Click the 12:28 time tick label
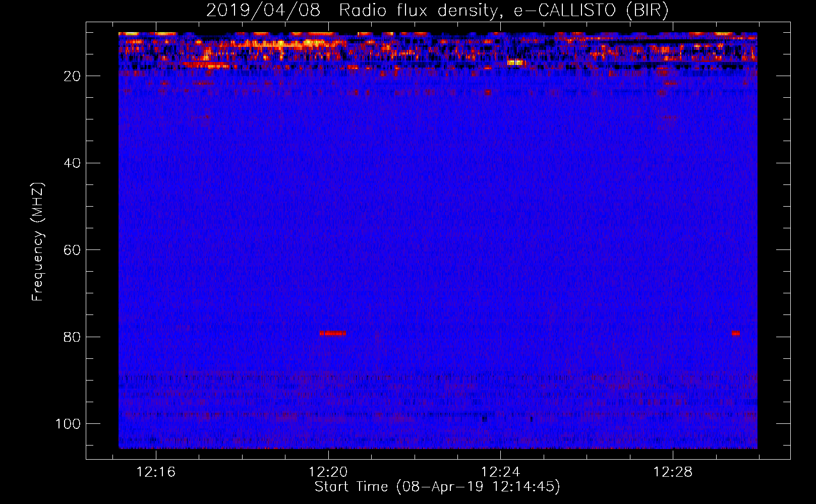816x504 pixels. (x=673, y=472)
